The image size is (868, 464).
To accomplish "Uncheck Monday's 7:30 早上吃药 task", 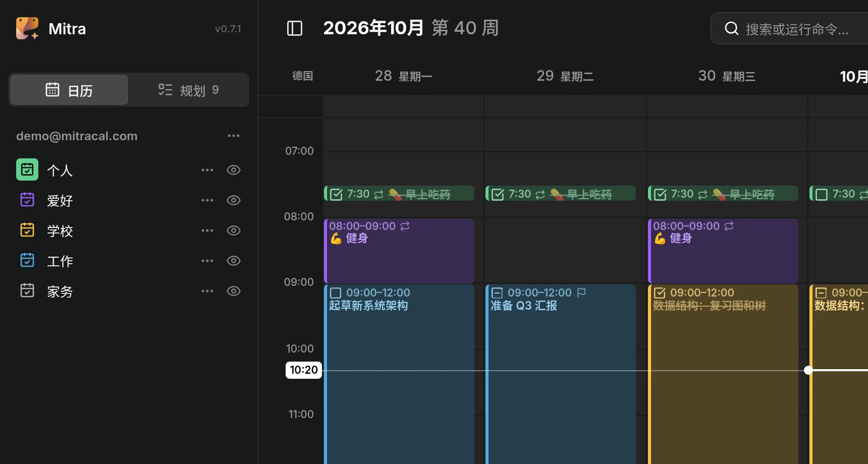I will click(x=336, y=194).
